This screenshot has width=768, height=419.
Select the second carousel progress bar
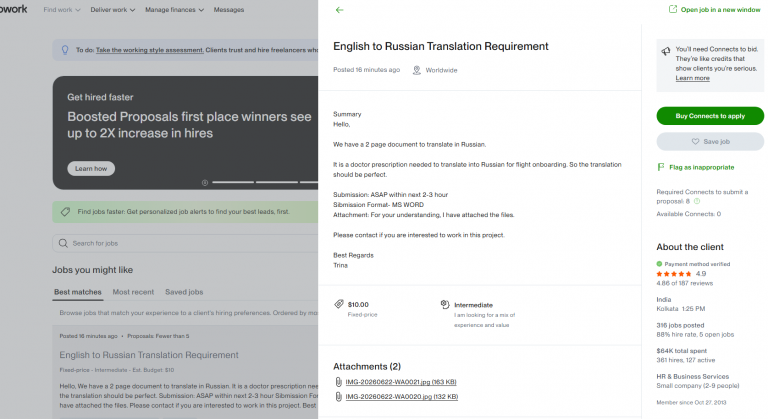point(277,182)
